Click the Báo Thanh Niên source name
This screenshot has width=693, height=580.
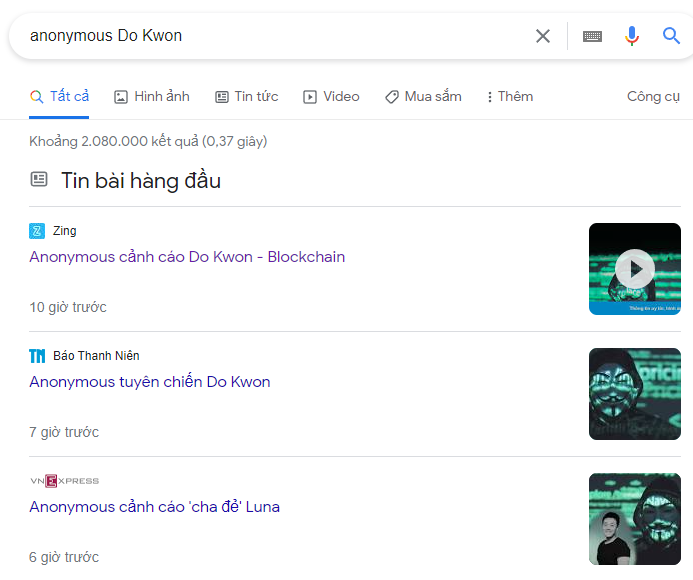(x=96, y=356)
